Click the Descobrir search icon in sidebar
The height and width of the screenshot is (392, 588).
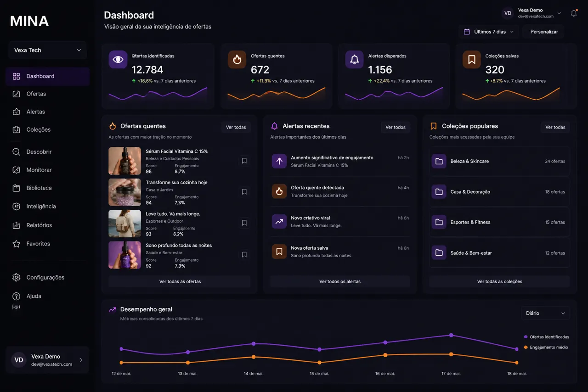tap(16, 152)
